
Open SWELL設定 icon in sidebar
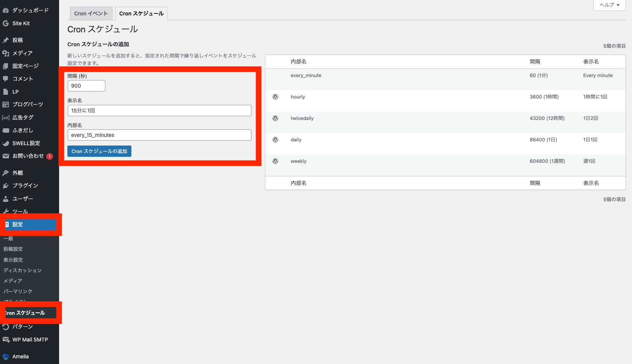pos(6,143)
